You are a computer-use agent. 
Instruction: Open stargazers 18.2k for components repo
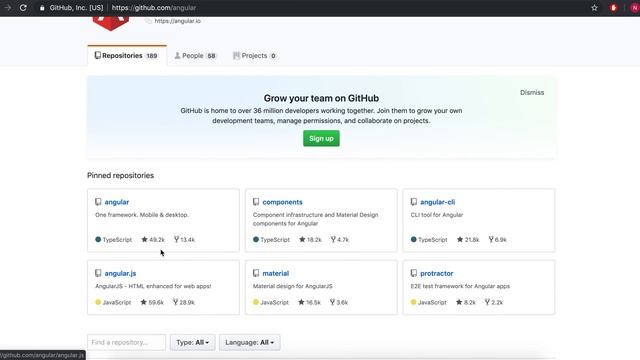310,240
